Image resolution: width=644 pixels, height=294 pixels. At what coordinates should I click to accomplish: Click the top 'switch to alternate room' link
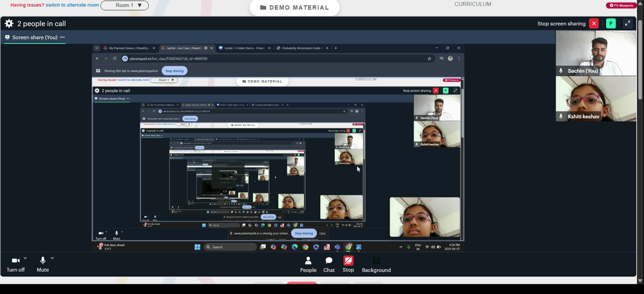[72, 5]
